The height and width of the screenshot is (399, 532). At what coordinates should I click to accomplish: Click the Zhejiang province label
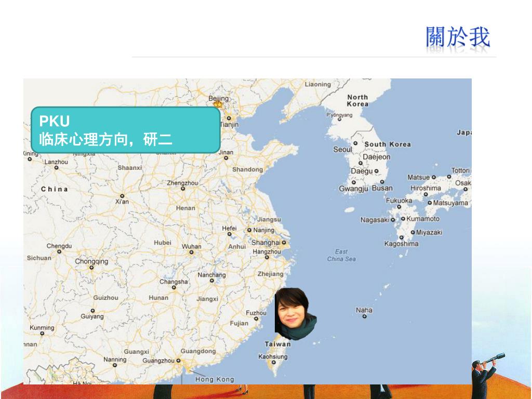(x=270, y=274)
